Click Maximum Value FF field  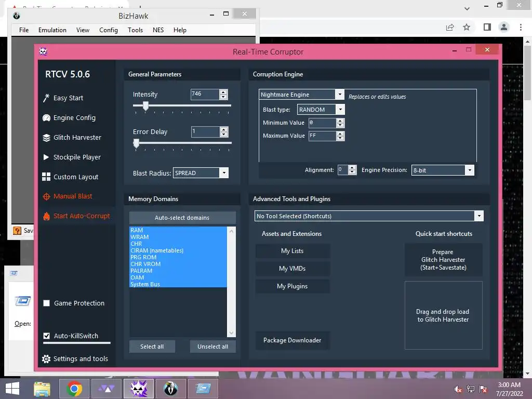click(322, 136)
